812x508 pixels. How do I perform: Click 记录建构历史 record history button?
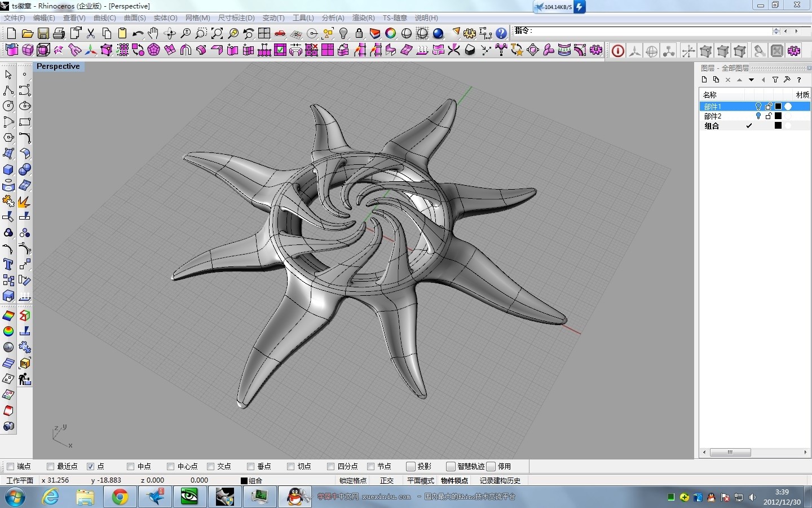coord(500,481)
